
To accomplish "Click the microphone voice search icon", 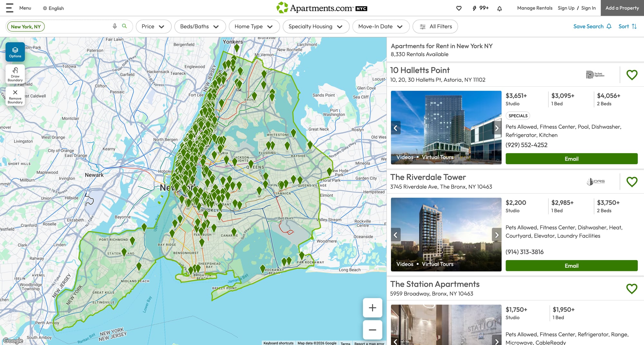I will 115,26.
